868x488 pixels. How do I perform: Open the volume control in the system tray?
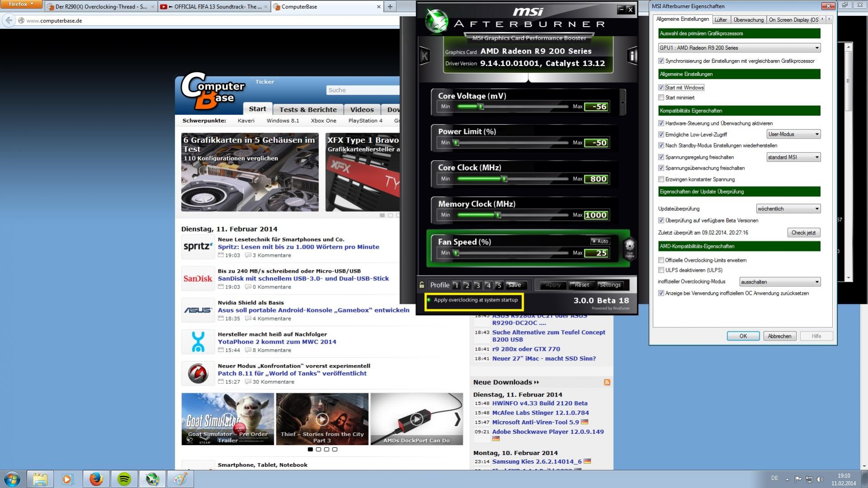820,479
